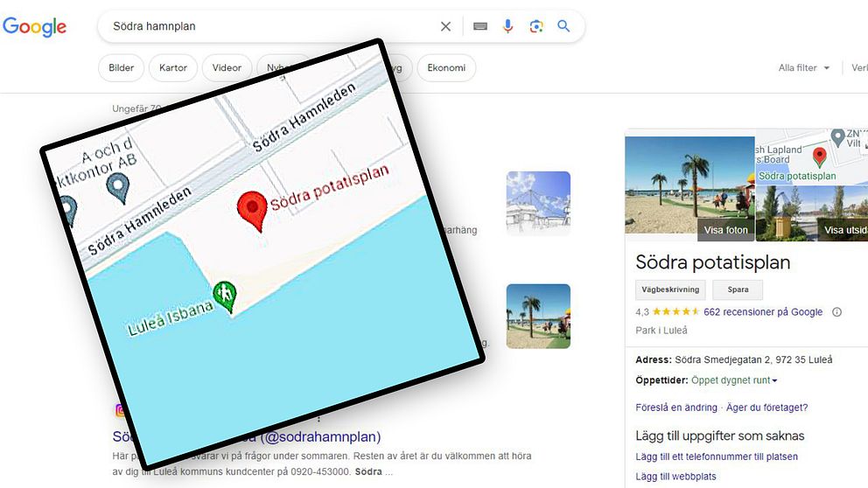Open the Alla filter dropdown

coord(804,67)
